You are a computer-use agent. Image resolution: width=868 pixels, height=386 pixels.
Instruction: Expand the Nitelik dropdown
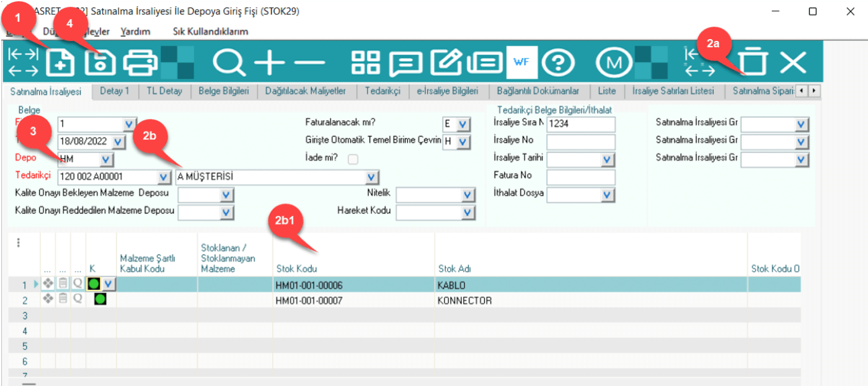[x=468, y=196]
